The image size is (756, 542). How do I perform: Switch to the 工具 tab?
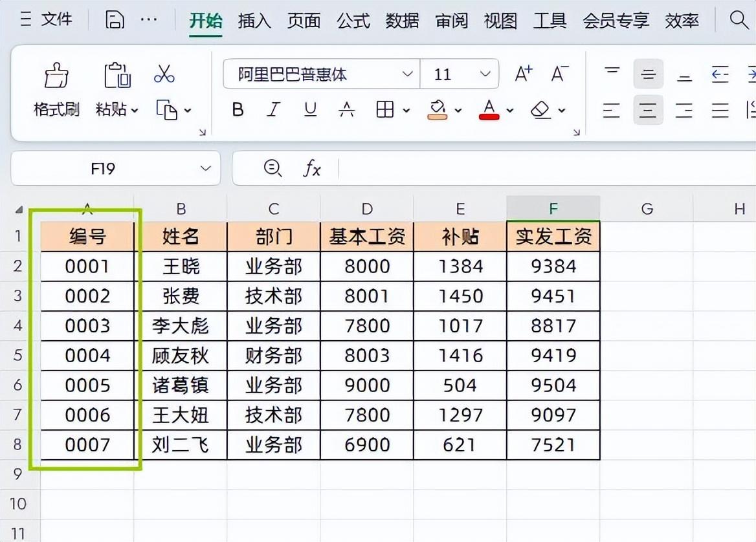550,21
